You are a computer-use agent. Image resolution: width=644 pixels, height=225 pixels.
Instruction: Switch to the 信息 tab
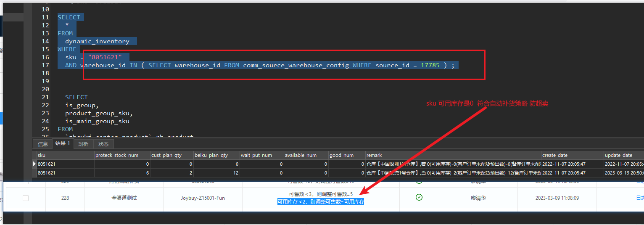43,144
